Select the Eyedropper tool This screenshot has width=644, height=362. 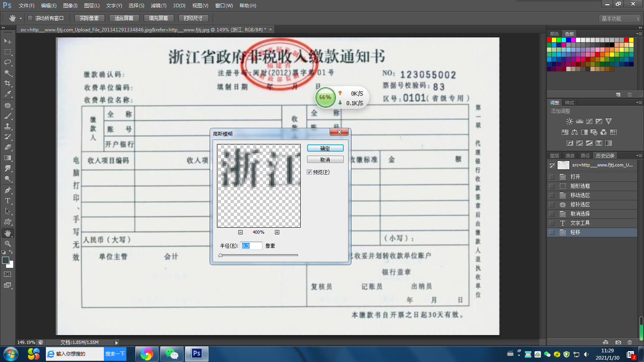pyautogui.click(x=8, y=94)
